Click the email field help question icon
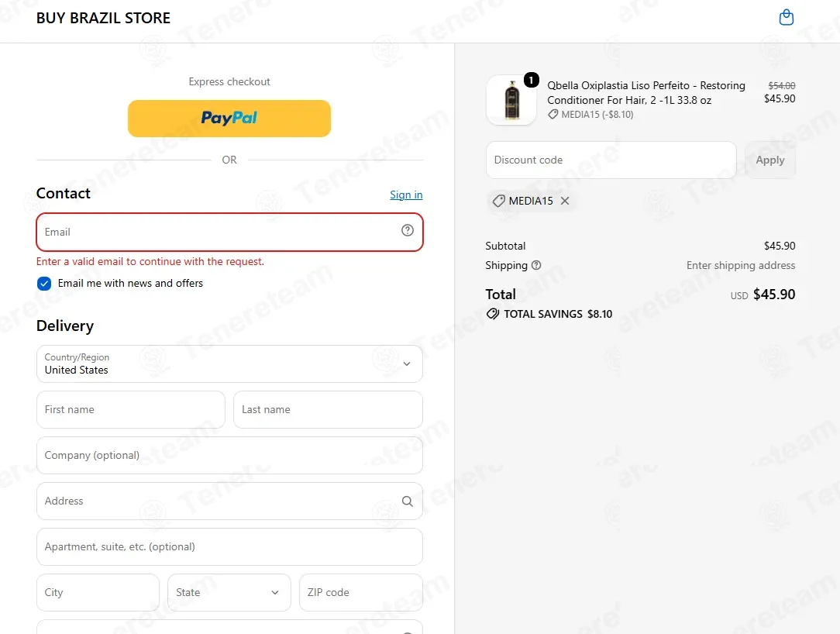The image size is (840, 634). [x=407, y=230]
